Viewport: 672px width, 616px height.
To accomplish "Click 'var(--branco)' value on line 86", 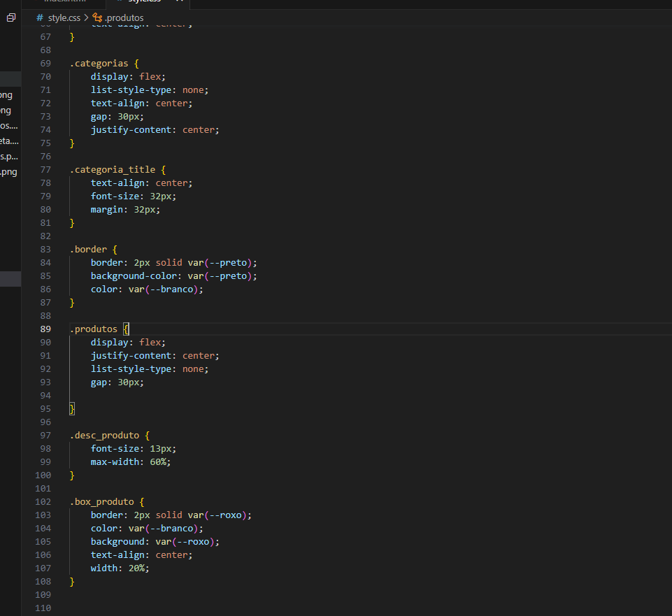I will tap(164, 289).
